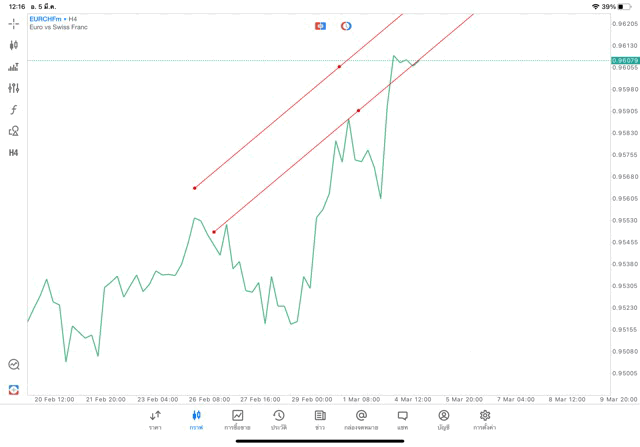Open the ข่าว (News) tab

(320, 419)
